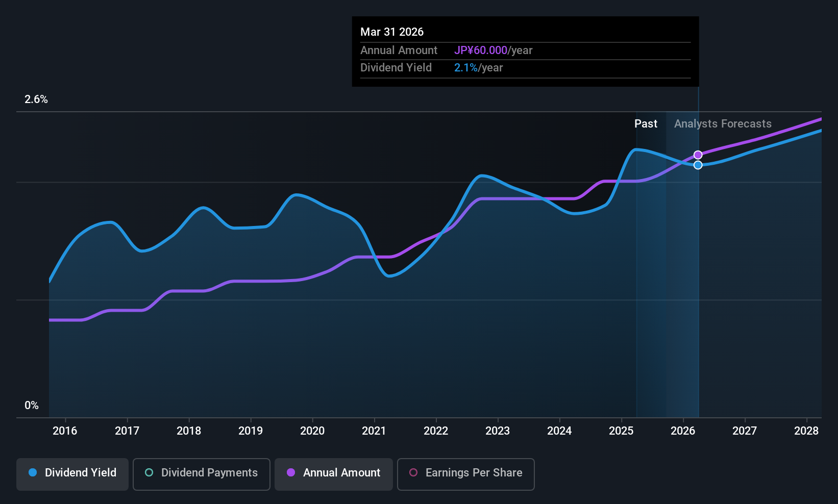This screenshot has width=838, height=504.
Task: Click the 2.1%/year tooltip yield value
Action: (x=478, y=68)
